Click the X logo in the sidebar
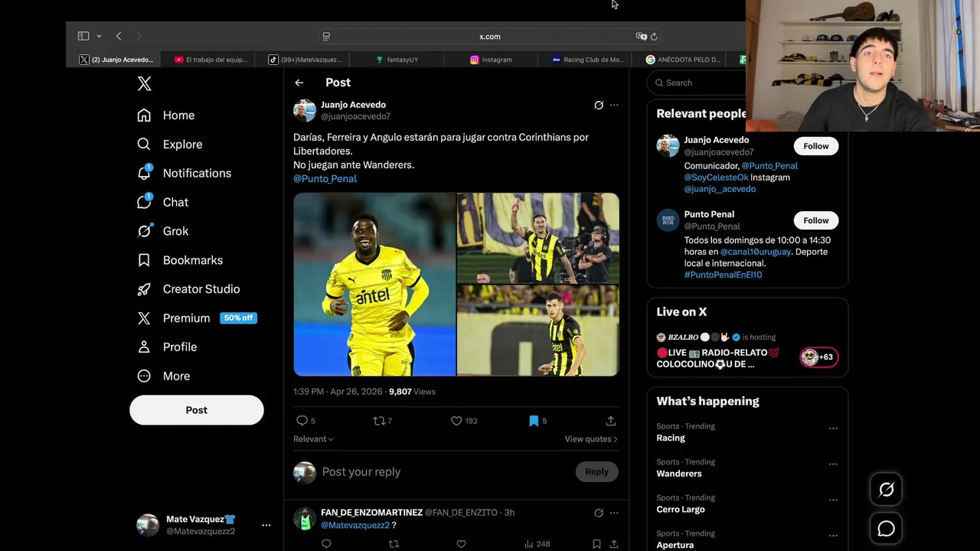Viewport: 980px width, 551px height. tap(144, 84)
